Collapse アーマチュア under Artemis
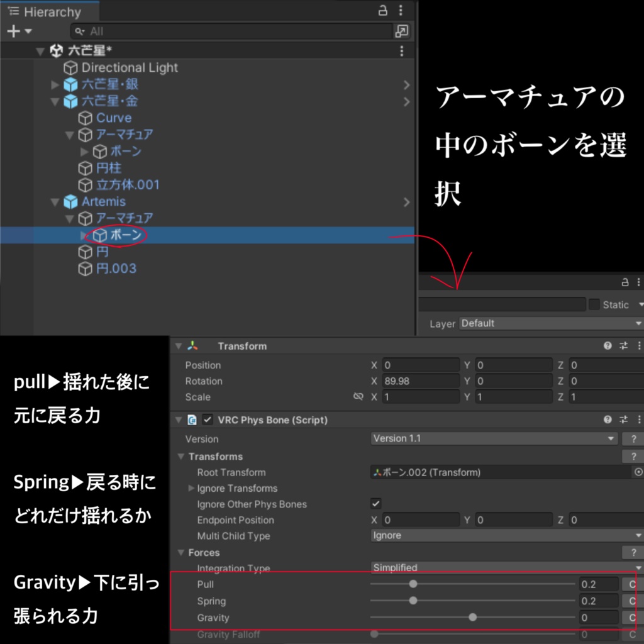This screenshot has width=644, height=644. click(x=69, y=219)
